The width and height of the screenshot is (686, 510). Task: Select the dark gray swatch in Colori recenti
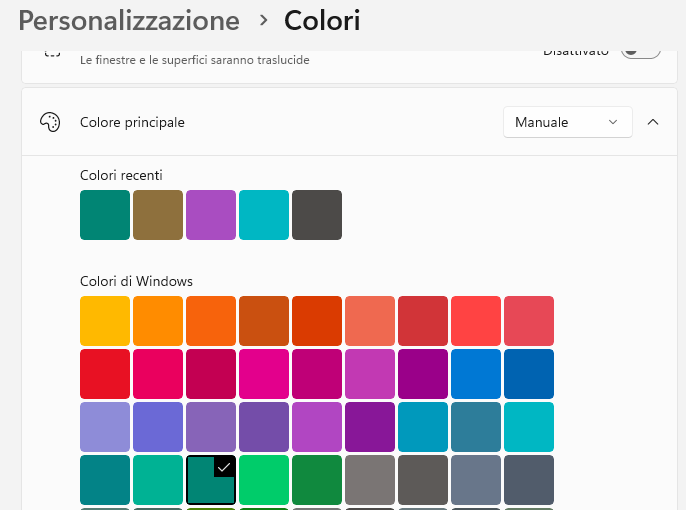click(x=317, y=215)
